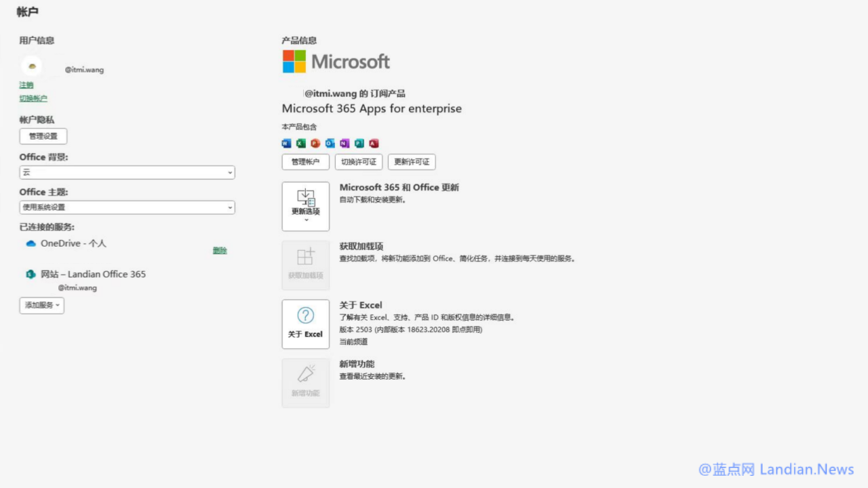Click the PowerPoint app icon
868x488 pixels.
[x=315, y=143]
